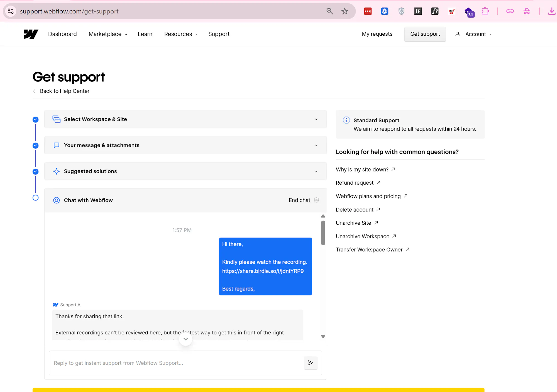
Task: Open the Account dropdown menu
Action: (x=475, y=34)
